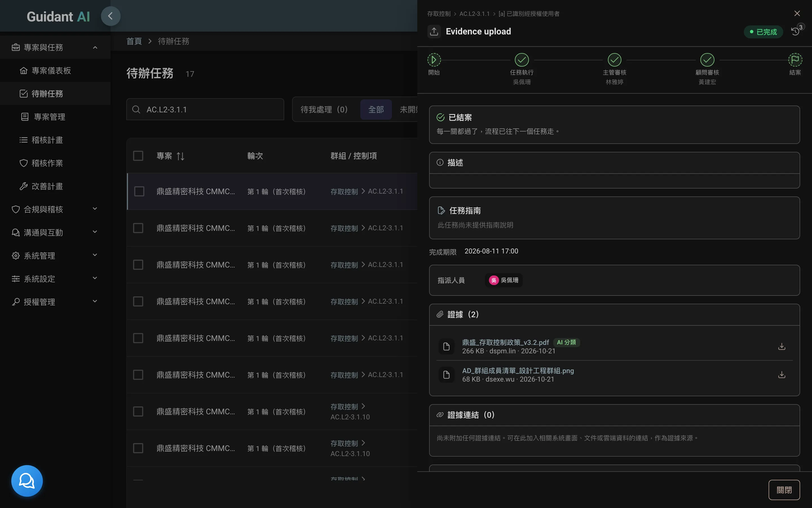Viewport: 812px width, 508px height.
Task: Check the second 鼎盛精密科技 row checkbox
Action: (138, 228)
